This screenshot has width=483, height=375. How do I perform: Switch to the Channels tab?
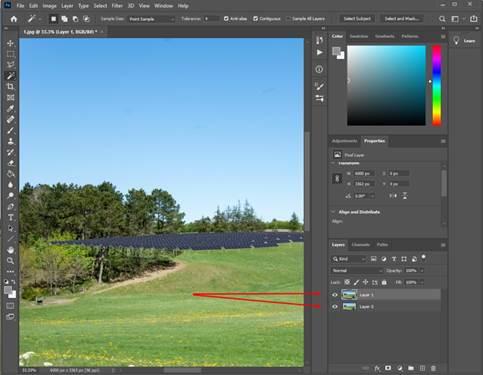click(360, 245)
